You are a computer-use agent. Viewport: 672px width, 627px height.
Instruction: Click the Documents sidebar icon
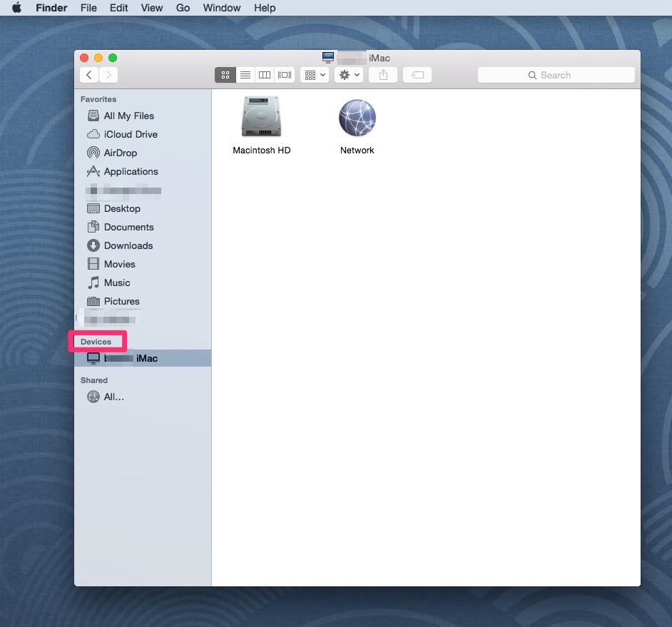tap(93, 227)
